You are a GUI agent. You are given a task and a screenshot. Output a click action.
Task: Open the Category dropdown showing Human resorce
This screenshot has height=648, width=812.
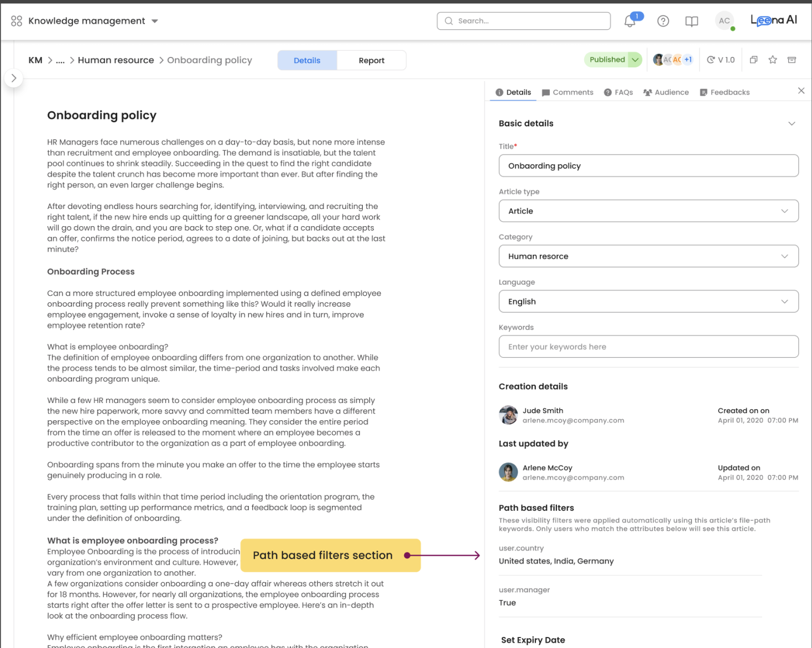click(x=648, y=257)
